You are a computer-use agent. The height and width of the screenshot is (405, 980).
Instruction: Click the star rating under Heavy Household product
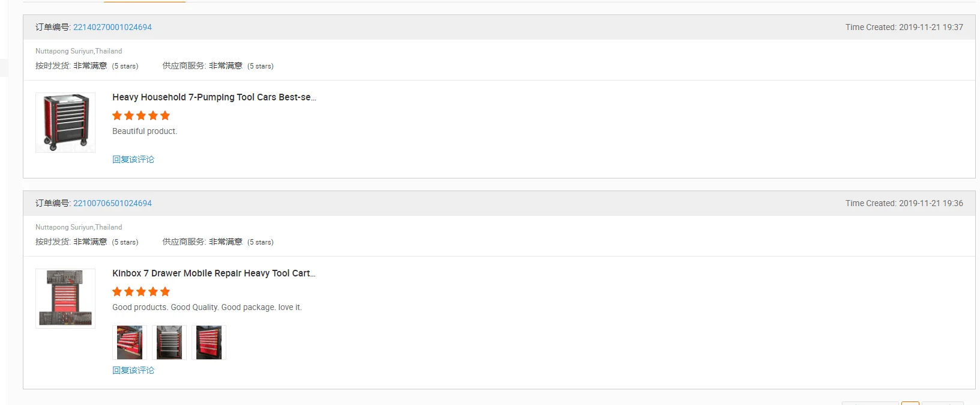point(141,115)
